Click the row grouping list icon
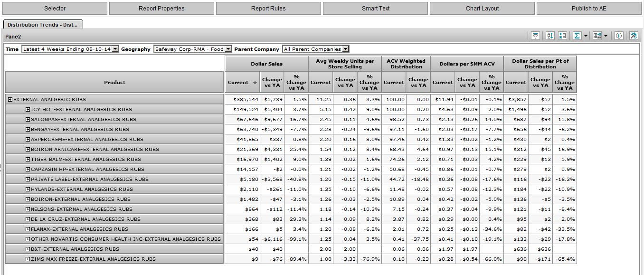This screenshot has height=275, width=644. coord(563,36)
